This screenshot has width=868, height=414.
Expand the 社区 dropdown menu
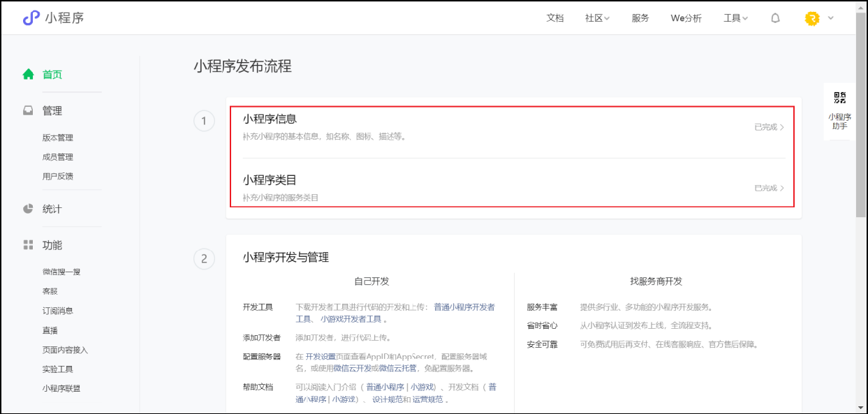597,18
